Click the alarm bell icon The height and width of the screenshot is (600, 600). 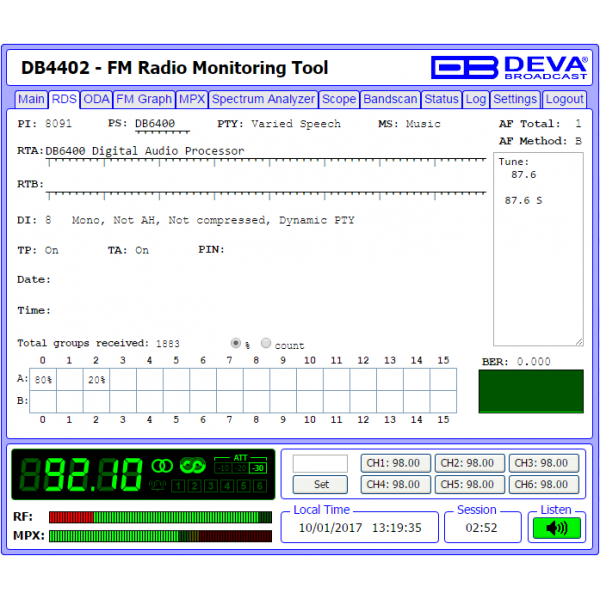click(x=157, y=486)
